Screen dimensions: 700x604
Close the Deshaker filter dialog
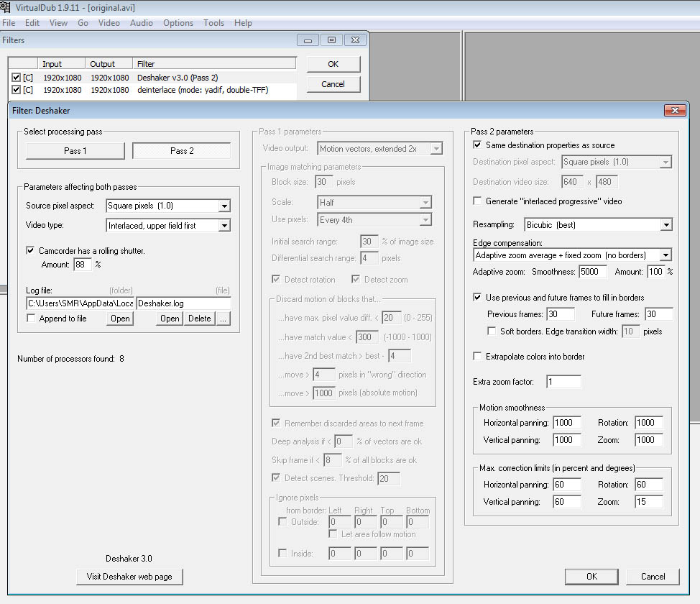coord(675,110)
